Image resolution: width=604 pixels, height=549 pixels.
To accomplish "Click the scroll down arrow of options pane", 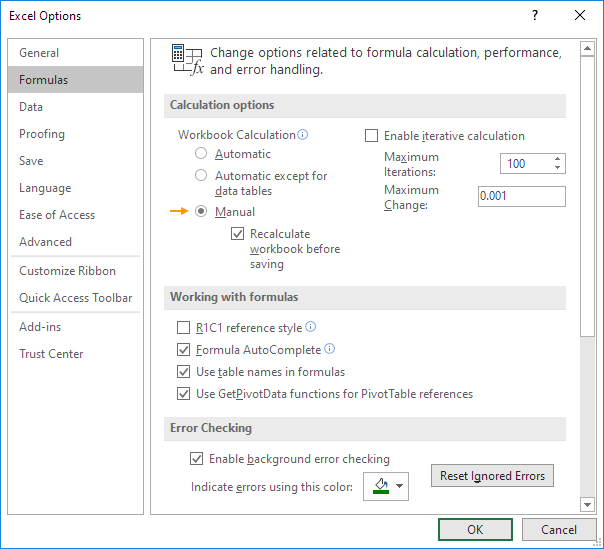I will point(586,506).
